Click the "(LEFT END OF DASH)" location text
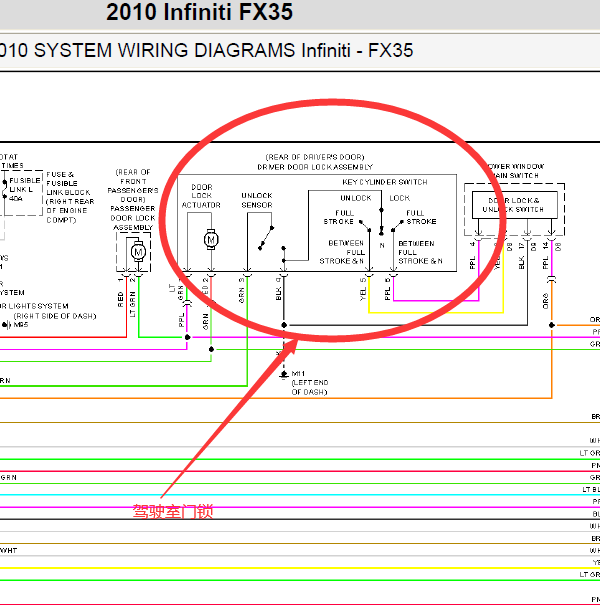The height and width of the screenshot is (606, 600). [310, 387]
